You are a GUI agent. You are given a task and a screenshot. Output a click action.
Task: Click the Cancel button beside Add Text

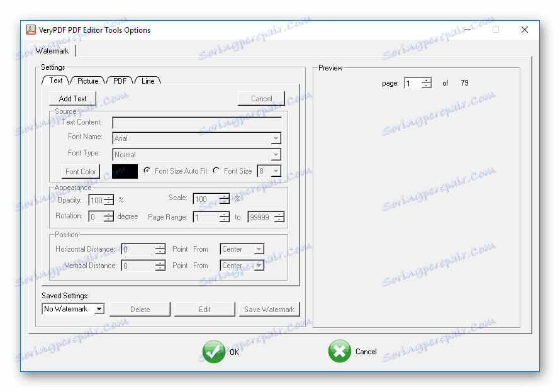click(x=261, y=99)
